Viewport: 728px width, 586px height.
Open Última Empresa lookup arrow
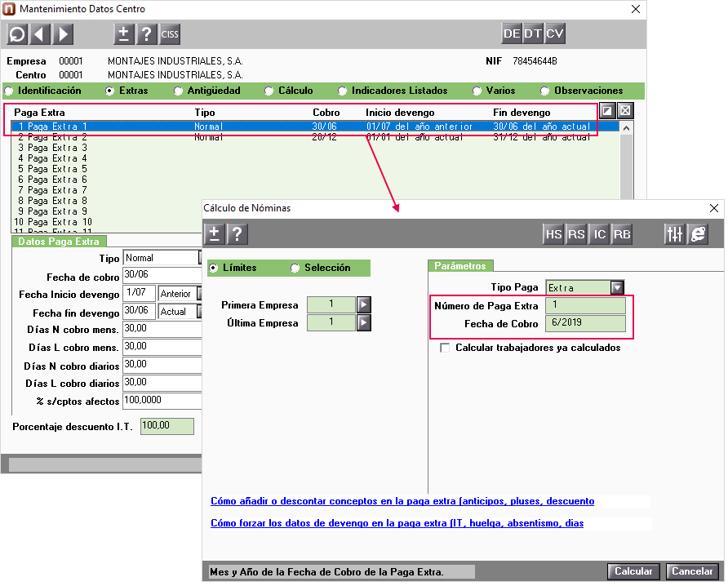(x=364, y=322)
